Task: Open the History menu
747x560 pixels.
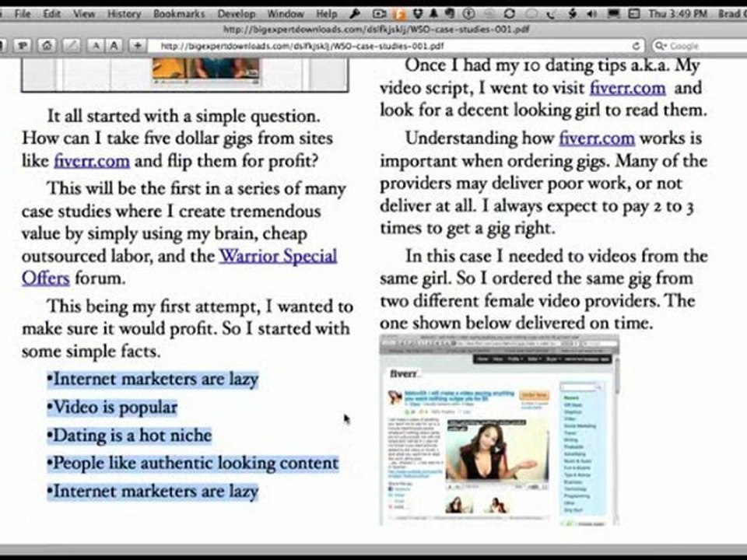Action: (124, 14)
